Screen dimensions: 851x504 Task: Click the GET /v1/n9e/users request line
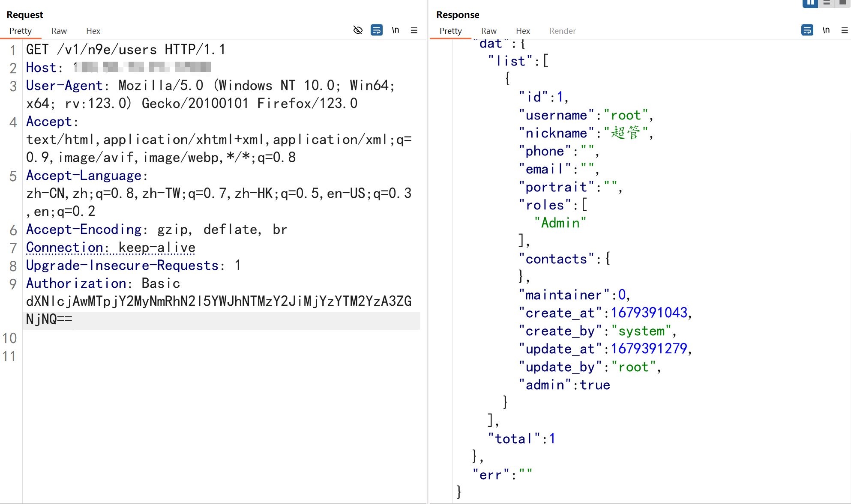(126, 49)
